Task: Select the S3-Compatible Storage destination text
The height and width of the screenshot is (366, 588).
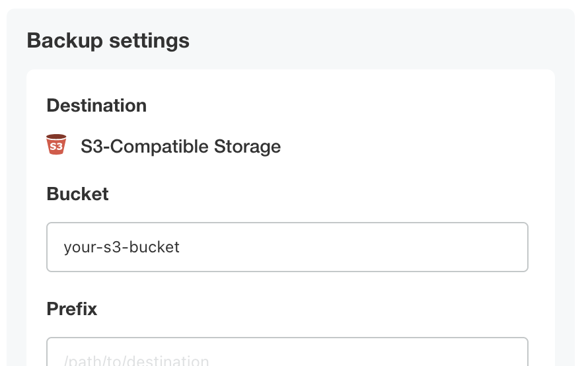Action: coord(180,146)
